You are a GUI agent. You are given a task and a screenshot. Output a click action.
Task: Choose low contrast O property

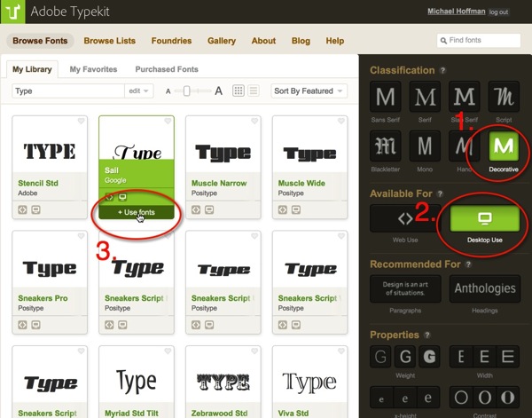[x=461, y=398]
